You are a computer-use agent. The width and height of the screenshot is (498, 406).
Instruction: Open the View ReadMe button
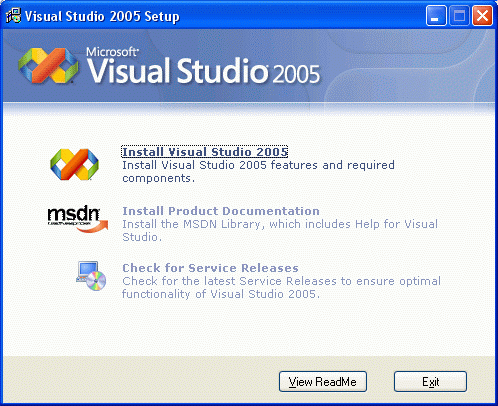(x=323, y=382)
